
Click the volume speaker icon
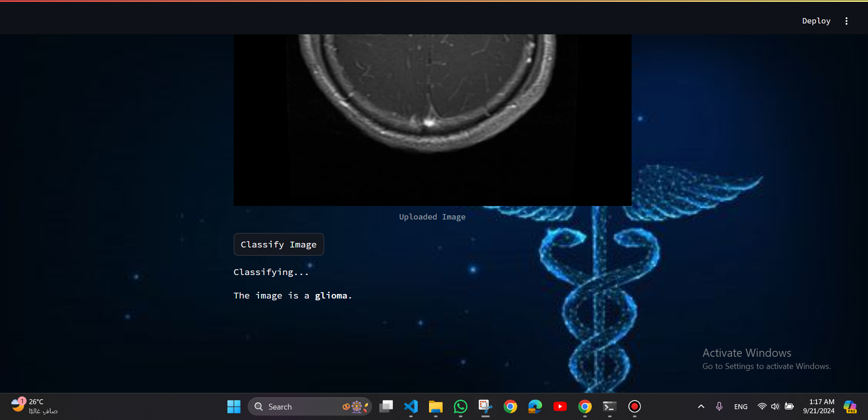coord(775,406)
